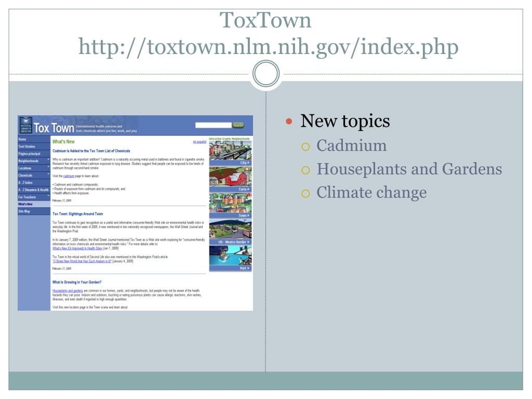
Task: Click the Cadmium sub-bullet on the slide
Action: coord(352,145)
